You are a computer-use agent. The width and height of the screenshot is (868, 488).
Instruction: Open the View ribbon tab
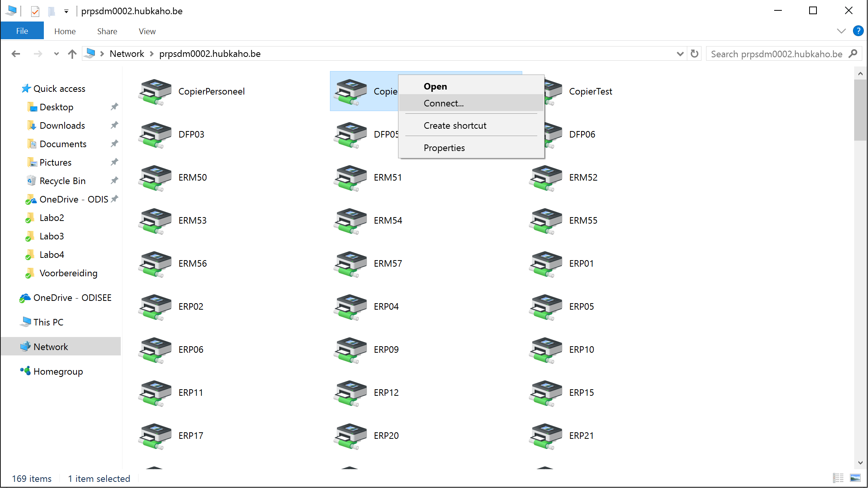(x=147, y=31)
